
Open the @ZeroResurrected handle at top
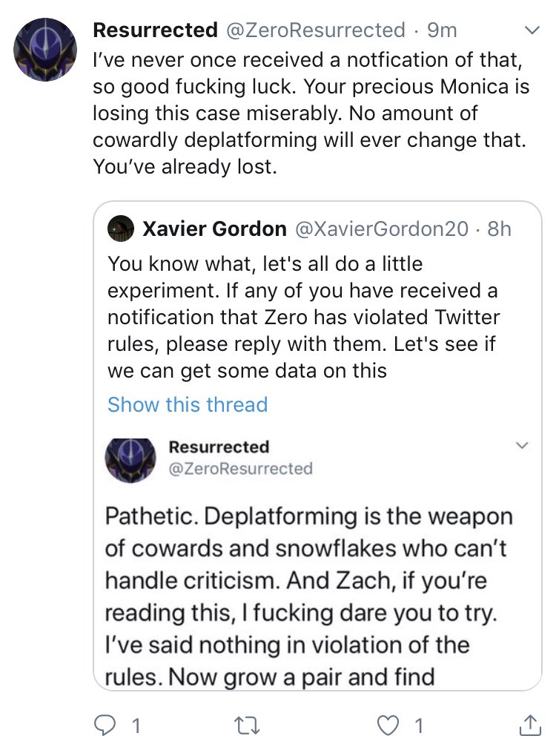tap(315, 30)
